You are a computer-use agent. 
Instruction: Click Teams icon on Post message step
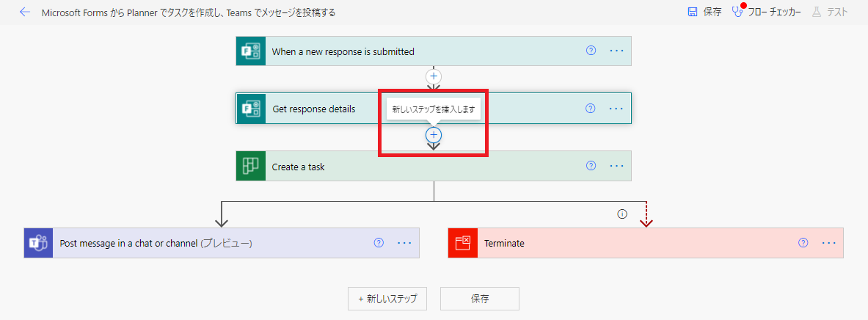pos(38,242)
